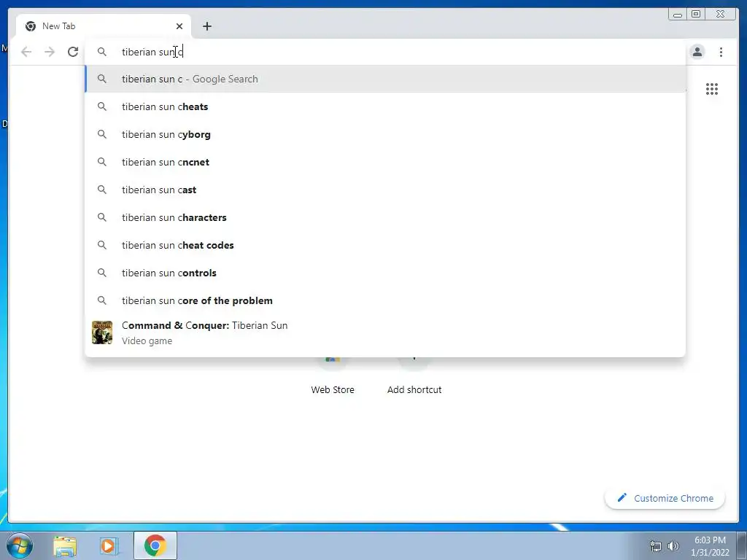Click magnifier icon beside 'tiberian sun cncnet'
Image resolution: width=747 pixels, height=560 pixels.
coord(102,162)
